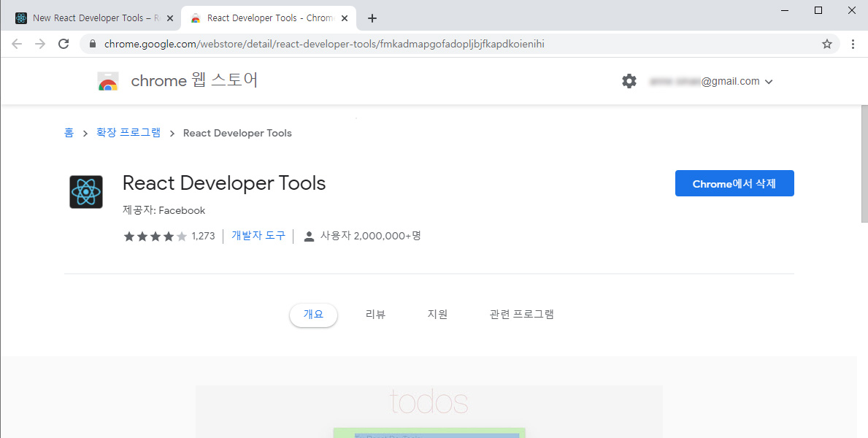Click the React Developer Tools extension icon

click(x=86, y=192)
